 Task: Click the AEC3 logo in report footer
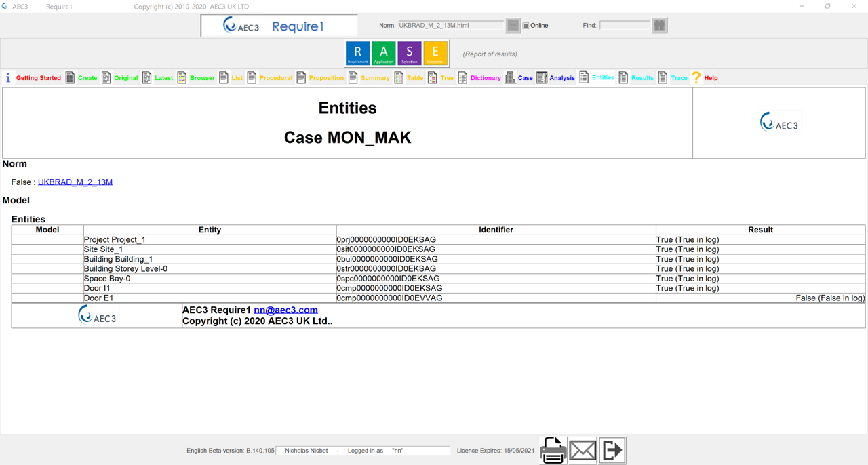pos(97,315)
